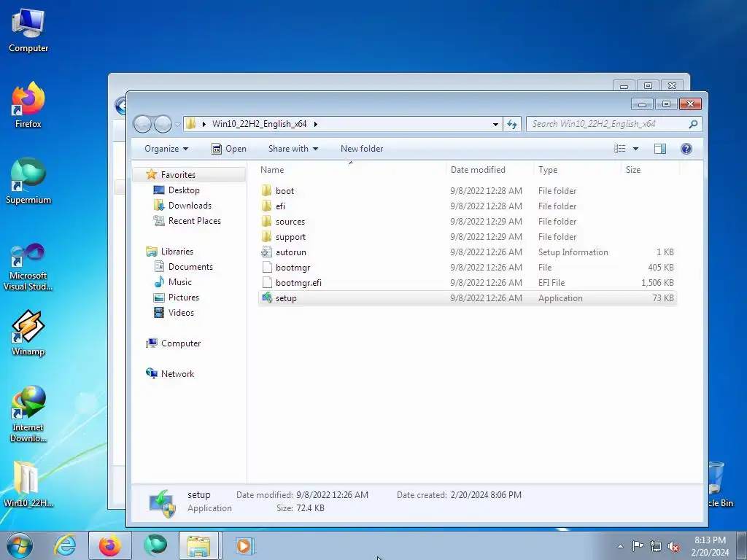Select the Firefox desktop shortcut
This screenshot has width=747, height=560.
[x=28, y=106]
